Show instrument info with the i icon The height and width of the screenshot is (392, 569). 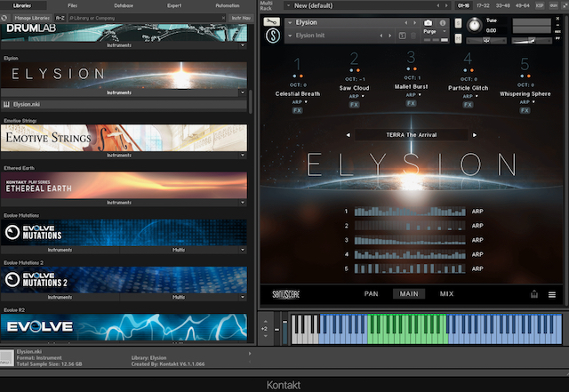(x=443, y=23)
